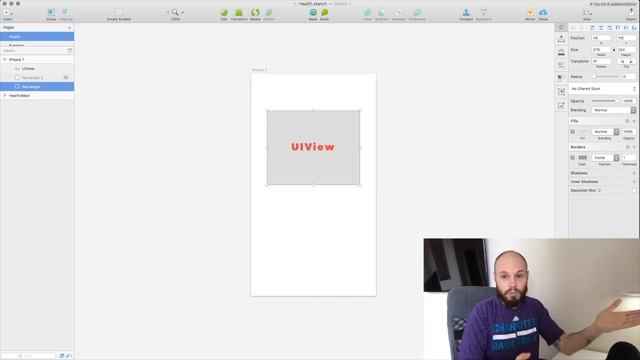Click the Difference toolbar icon
The image size is (640, 360).
(417, 12)
